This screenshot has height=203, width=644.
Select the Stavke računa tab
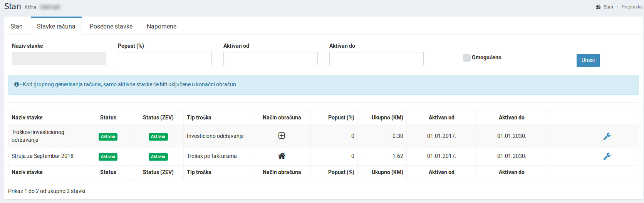coord(56,26)
